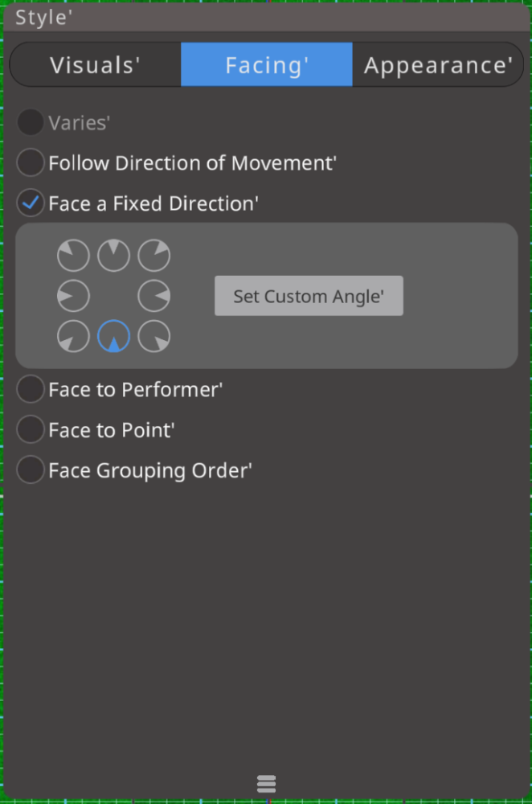The width and height of the screenshot is (532, 804).
Task: Select the upper-left facing direction dial
Action: [x=73, y=255]
